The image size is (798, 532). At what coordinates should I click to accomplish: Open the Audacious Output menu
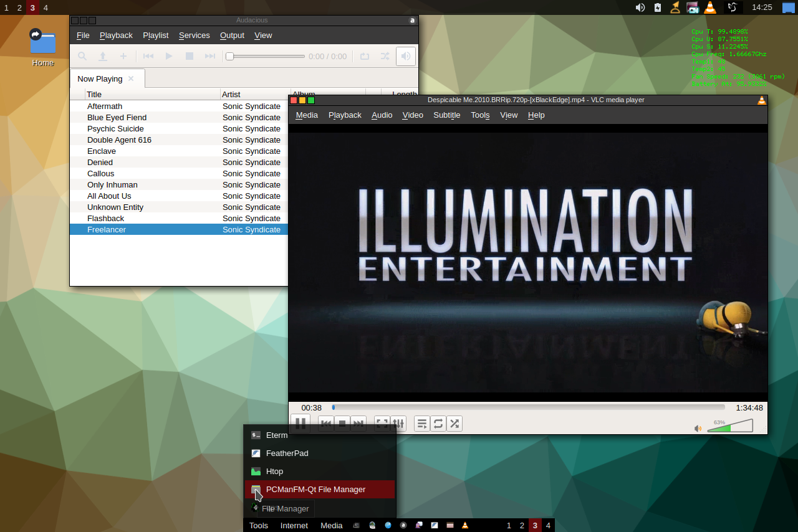pyautogui.click(x=232, y=36)
